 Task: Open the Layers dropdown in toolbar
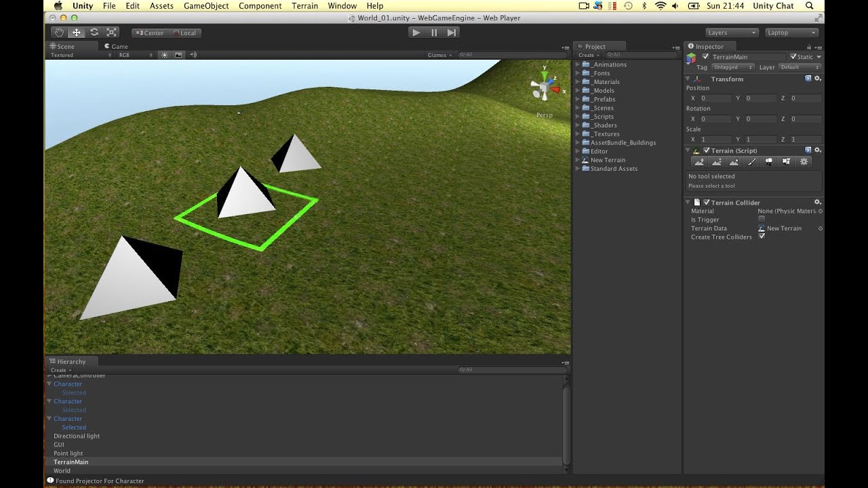point(732,33)
